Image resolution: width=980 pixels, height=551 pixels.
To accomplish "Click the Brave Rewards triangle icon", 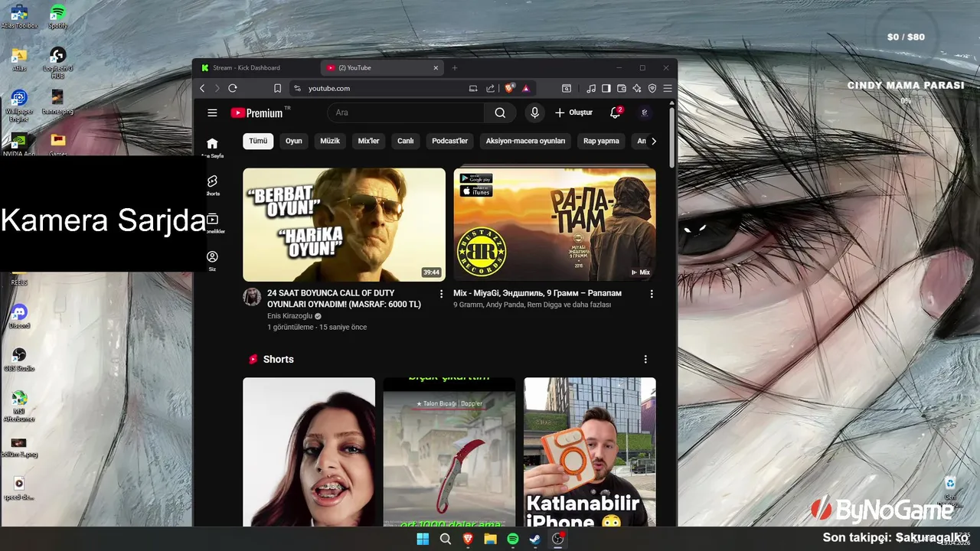I will pos(526,88).
